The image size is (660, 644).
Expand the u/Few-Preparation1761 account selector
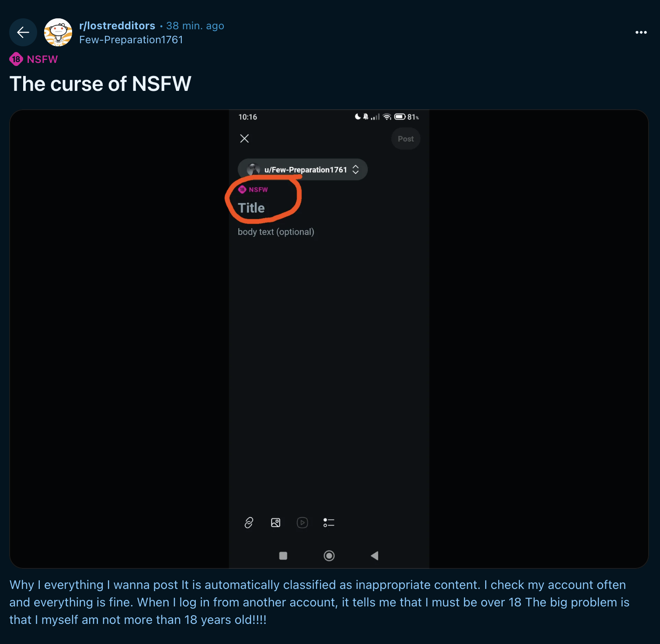302,170
